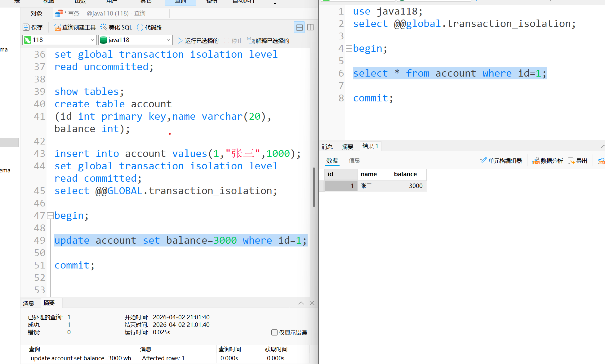Toggle single-pane layout view button
The height and width of the screenshot is (364, 605).
pos(299,27)
